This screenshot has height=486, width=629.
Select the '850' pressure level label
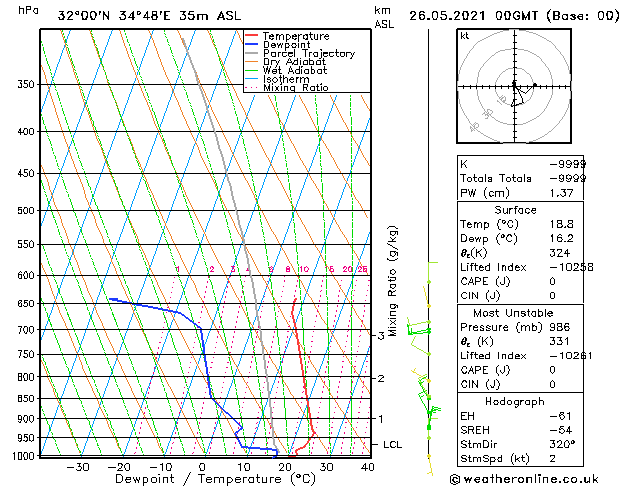26,399
